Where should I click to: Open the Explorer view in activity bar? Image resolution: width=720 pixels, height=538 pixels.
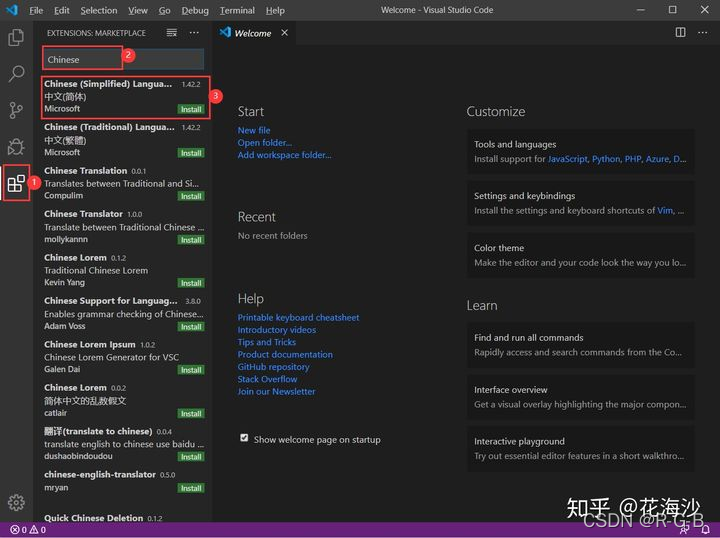coord(16,37)
